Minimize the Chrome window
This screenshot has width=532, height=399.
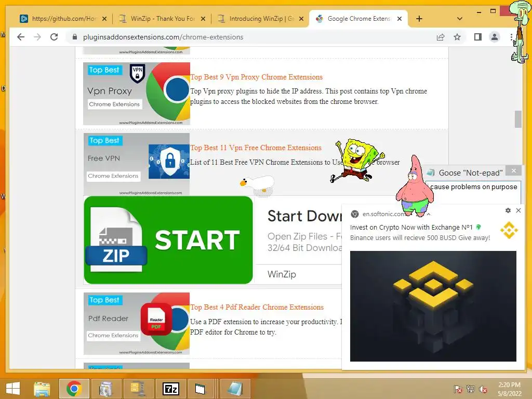point(478,12)
